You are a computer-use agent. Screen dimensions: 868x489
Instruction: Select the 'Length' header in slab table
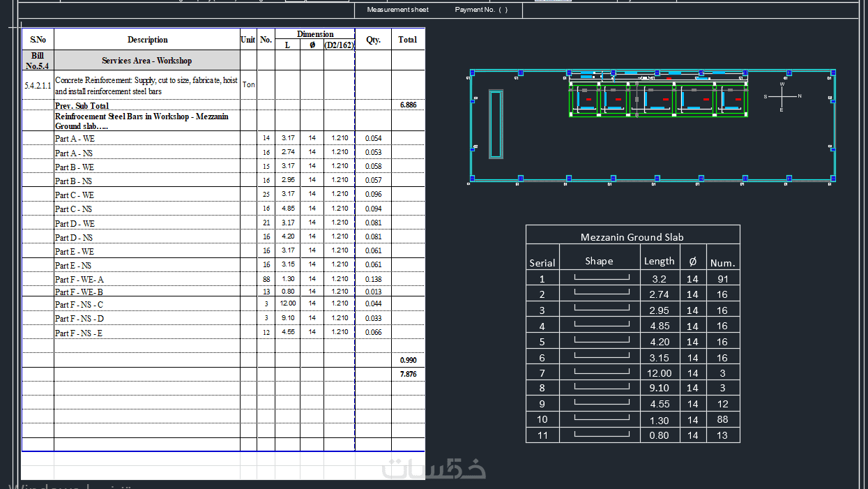coord(660,261)
